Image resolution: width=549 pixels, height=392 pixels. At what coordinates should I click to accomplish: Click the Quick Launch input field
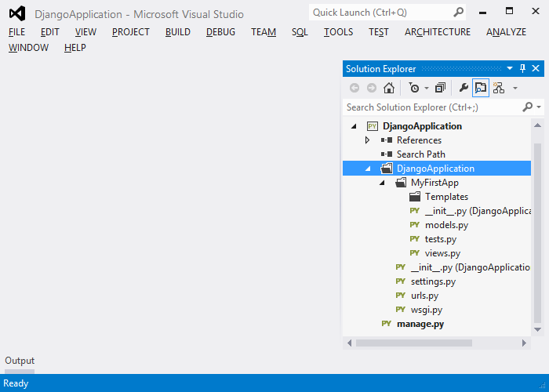(x=387, y=13)
